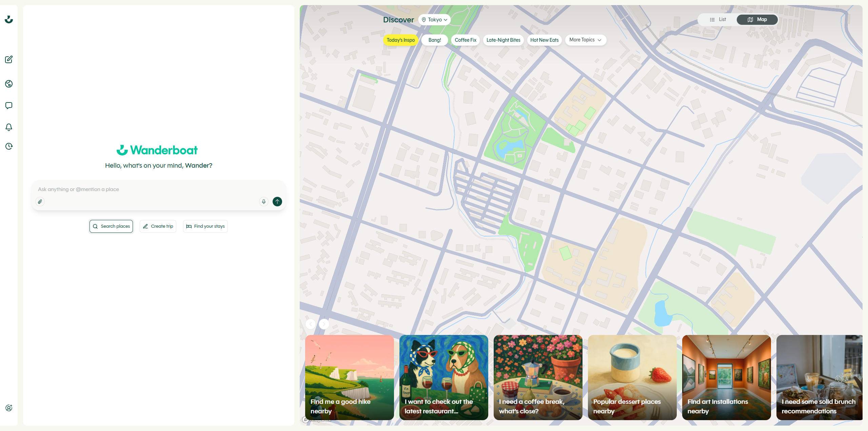Select the Coffee Fix topic
The width and height of the screenshot is (868, 431).
(466, 40)
